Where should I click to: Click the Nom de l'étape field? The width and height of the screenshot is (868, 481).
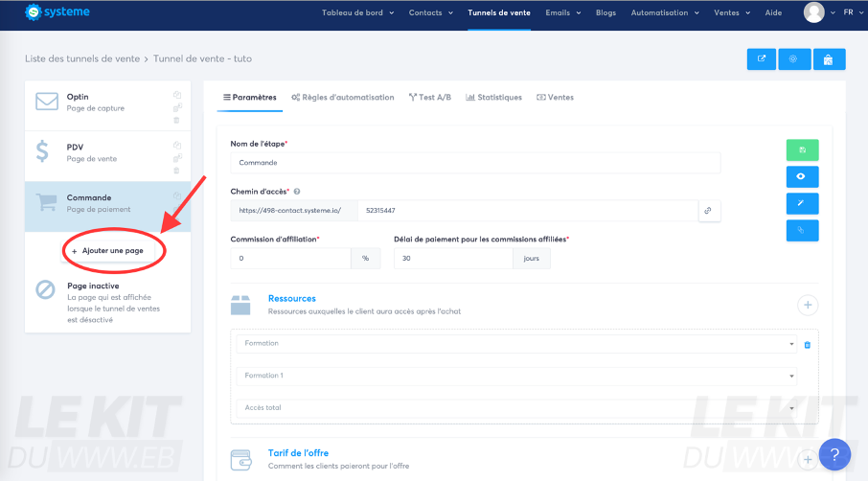tap(475, 163)
